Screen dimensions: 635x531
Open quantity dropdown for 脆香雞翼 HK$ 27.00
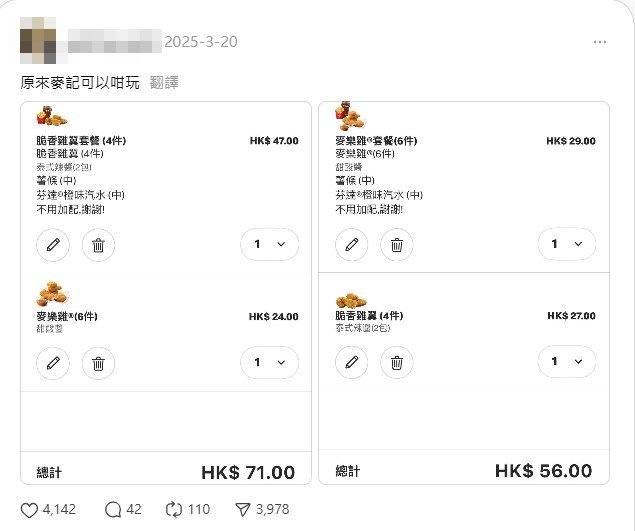567,362
